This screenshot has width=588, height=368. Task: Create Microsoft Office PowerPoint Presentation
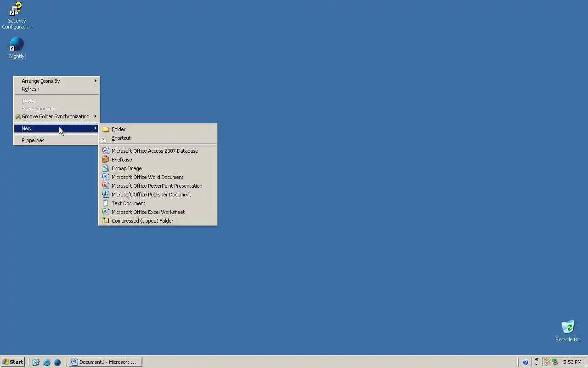[x=158, y=186]
